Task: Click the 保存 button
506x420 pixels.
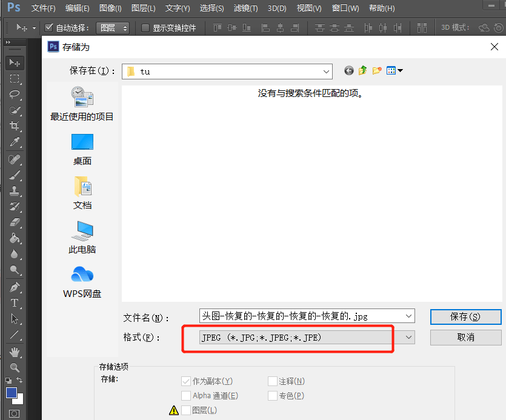Action: (465, 317)
